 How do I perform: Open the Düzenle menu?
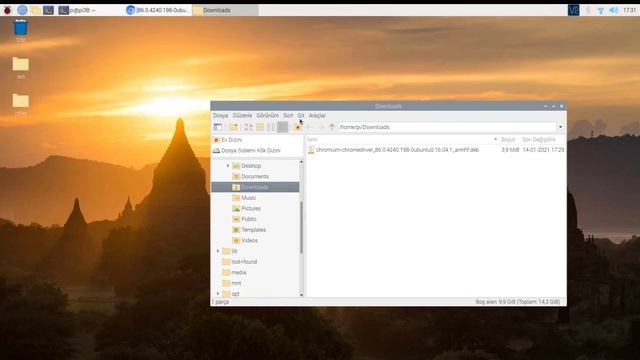242,116
